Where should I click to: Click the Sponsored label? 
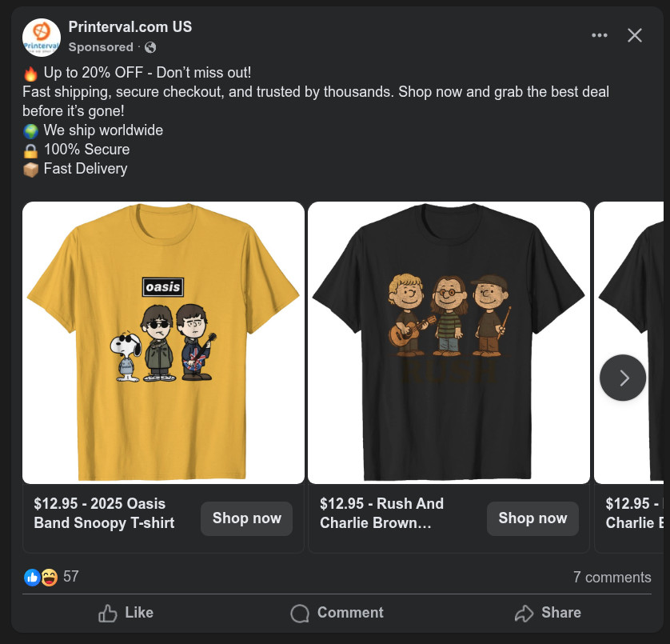coord(101,47)
